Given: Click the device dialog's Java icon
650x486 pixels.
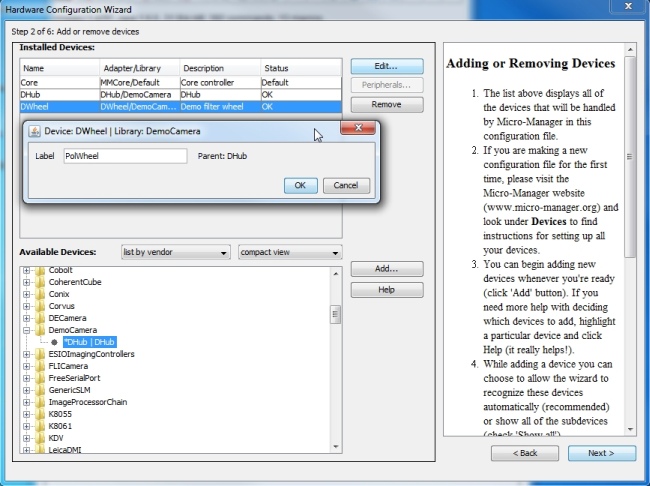Looking at the screenshot, I should pyautogui.click(x=34, y=131).
